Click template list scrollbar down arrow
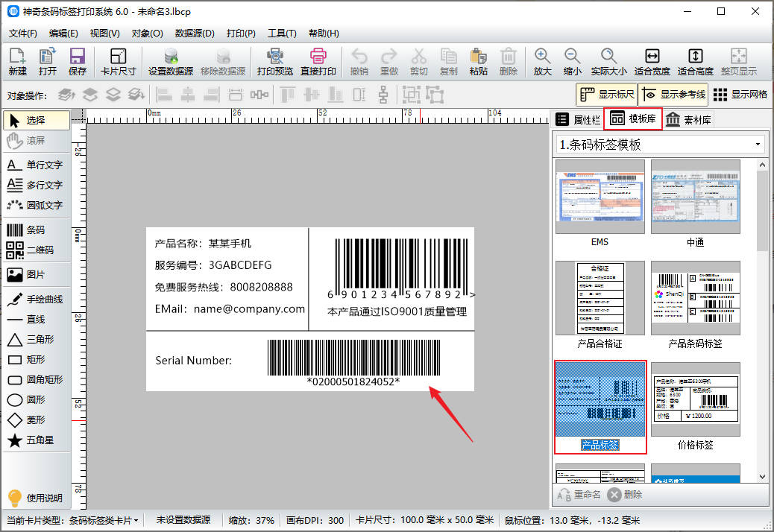 (x=762, y=477)
